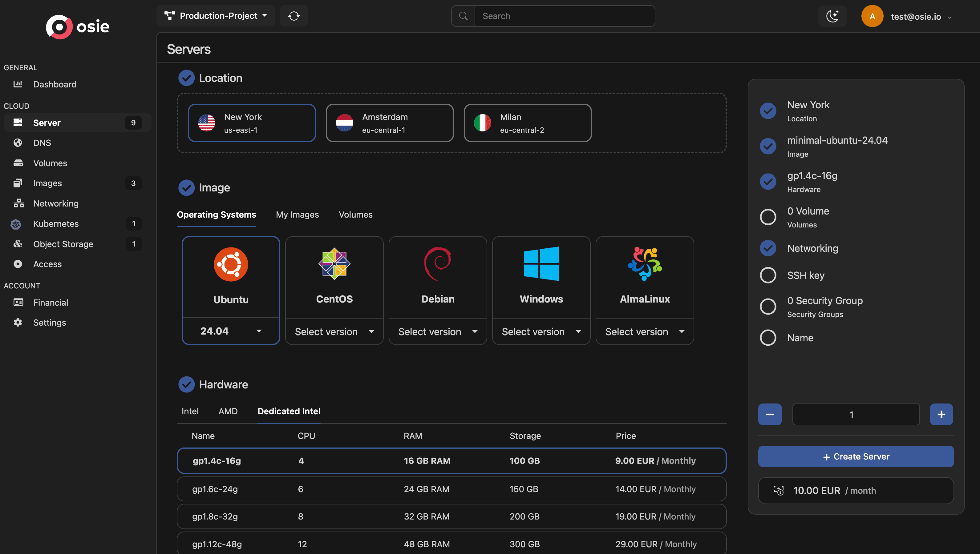Expand the Ubuntu version selector showing 24.04
980x554 pixels.
[231, 331]
